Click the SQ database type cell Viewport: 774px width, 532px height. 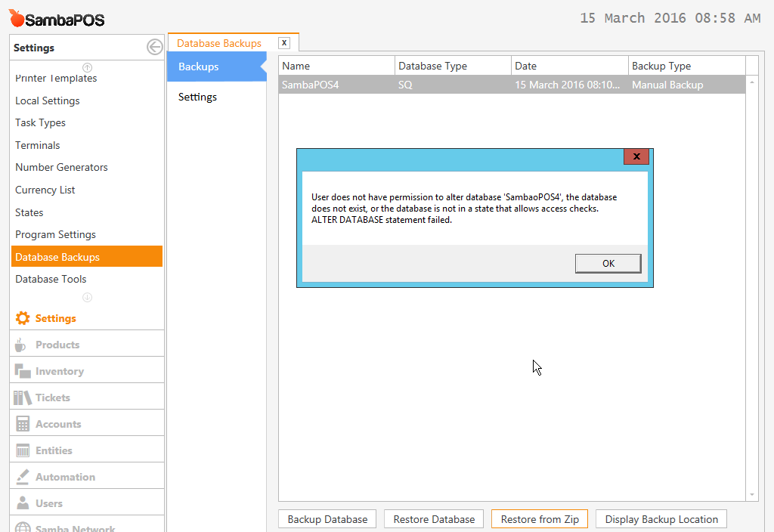[405, 85]
